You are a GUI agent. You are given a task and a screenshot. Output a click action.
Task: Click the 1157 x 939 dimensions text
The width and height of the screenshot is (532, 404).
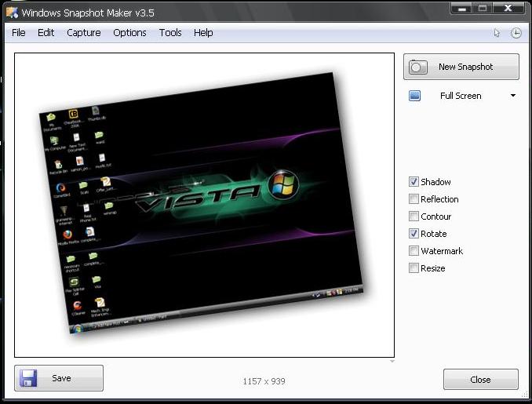pyautogui.click(x=264, y=381)
